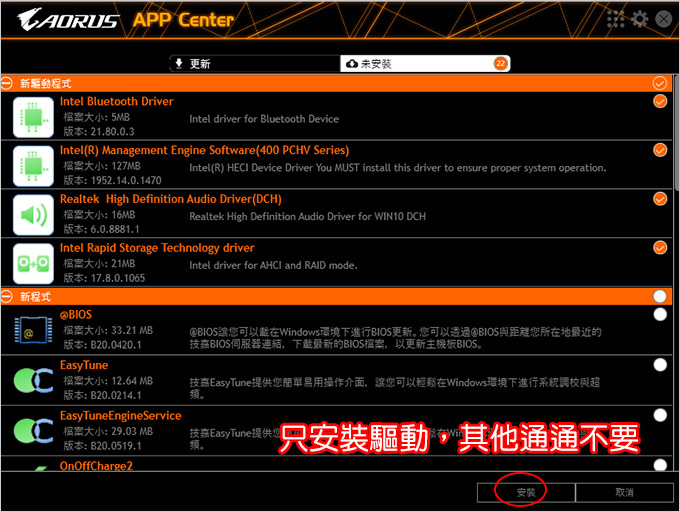Select the EasyTuneEngineService title
This screenshot has width=680, height=512.
tap(121, 415)
